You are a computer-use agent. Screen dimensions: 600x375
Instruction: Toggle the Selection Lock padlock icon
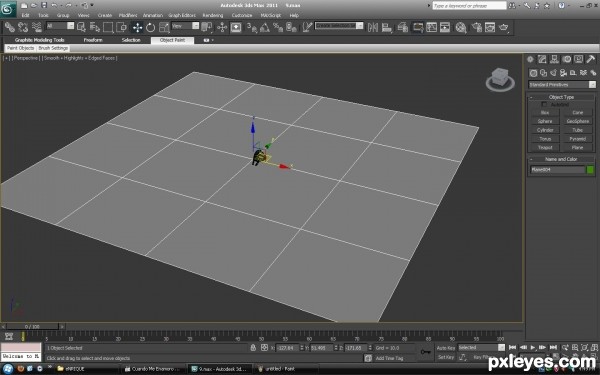point(253,348)
